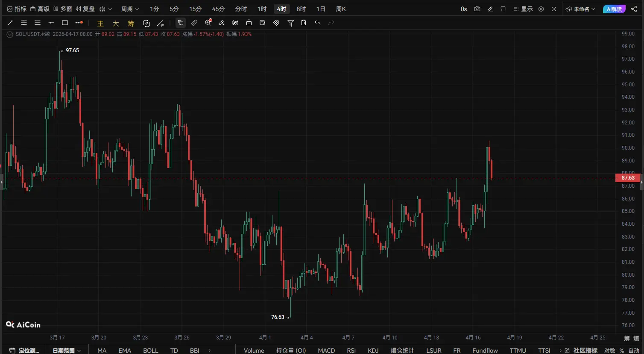
Task: Select the 15分 timeframe tab
Action: click(x=195, y=9)
